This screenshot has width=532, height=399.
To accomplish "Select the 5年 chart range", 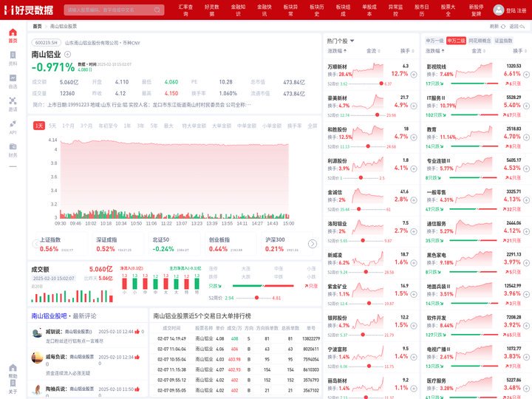I will (154, 126).
